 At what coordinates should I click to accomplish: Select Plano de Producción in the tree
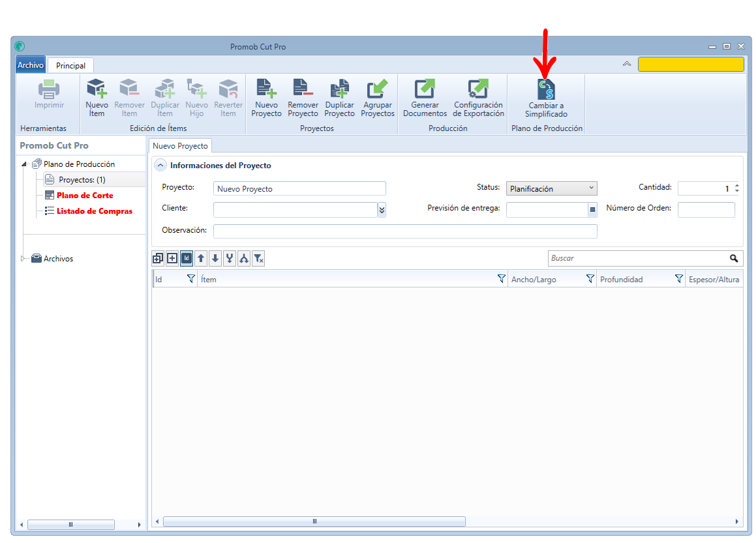[79, 164]
